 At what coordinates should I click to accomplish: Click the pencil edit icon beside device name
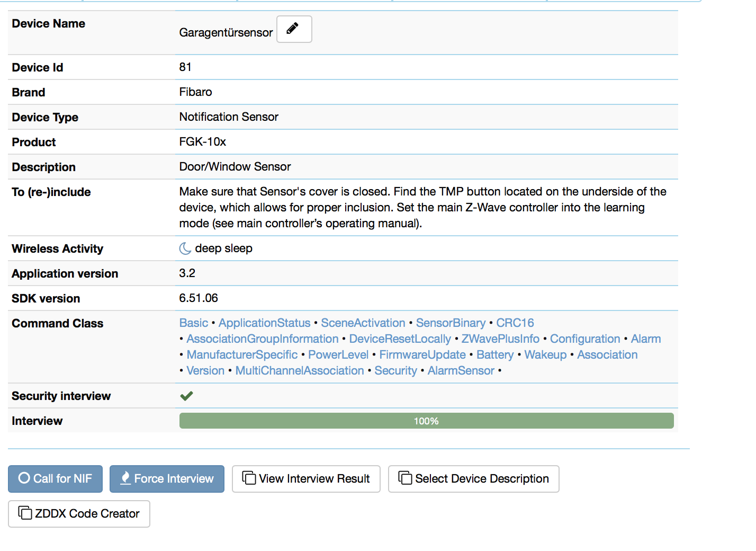294,29
